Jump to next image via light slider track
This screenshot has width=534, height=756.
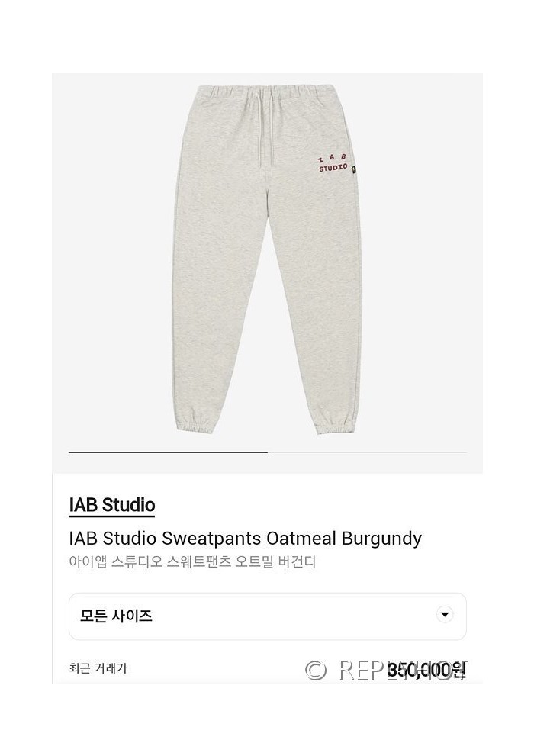[x=367, y=452]
